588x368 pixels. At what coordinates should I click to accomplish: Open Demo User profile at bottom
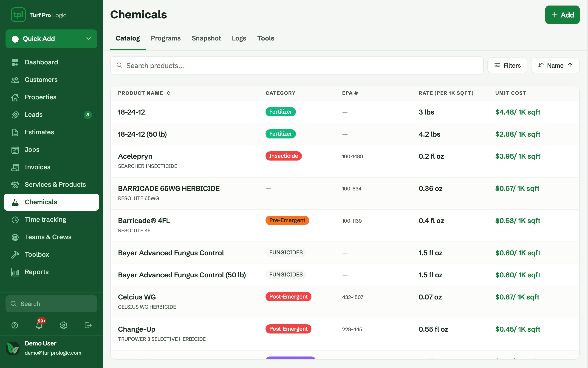pos(51,348)
